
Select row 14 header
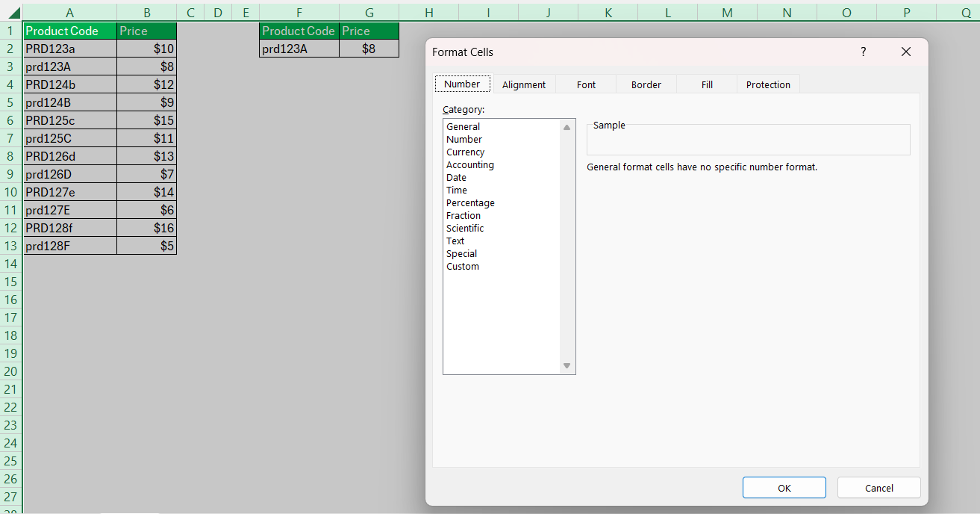(11, 264)
